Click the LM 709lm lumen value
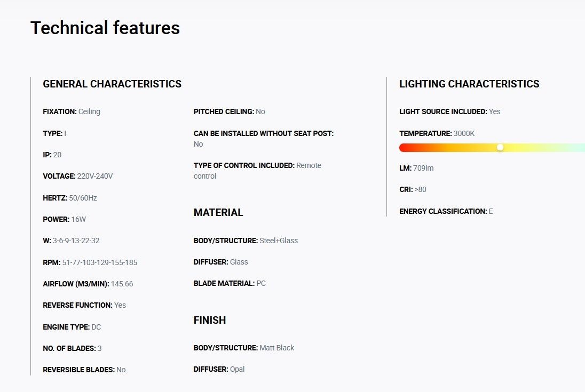 tap(423, 168)
